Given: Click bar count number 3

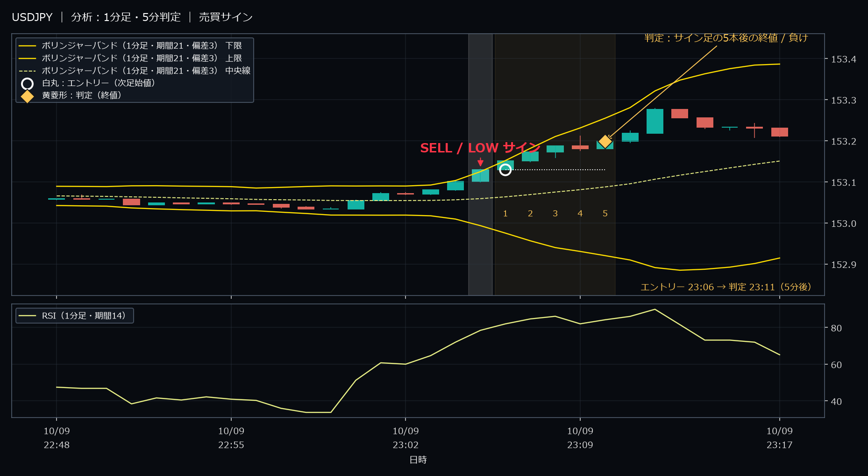Looking at the screenshot, I should coord(555,214).
